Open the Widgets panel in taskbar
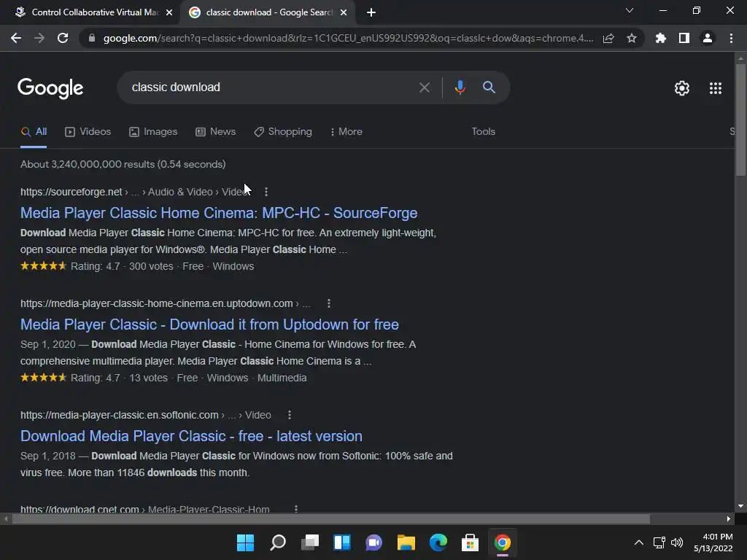 tap(342, 542)
